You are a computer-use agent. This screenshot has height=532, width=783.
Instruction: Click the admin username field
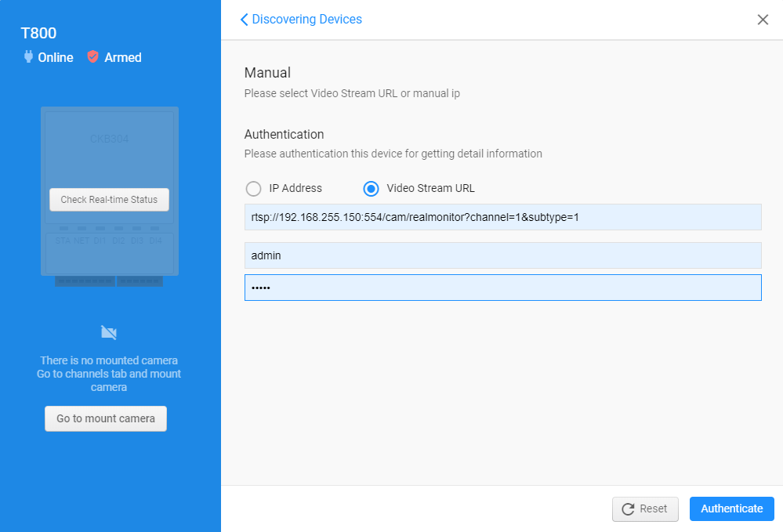click(502, 255)
